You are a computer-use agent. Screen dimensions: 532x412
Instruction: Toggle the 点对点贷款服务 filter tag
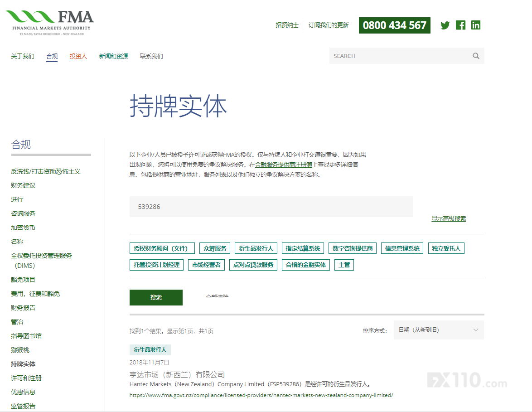click(x=253, y=265)
